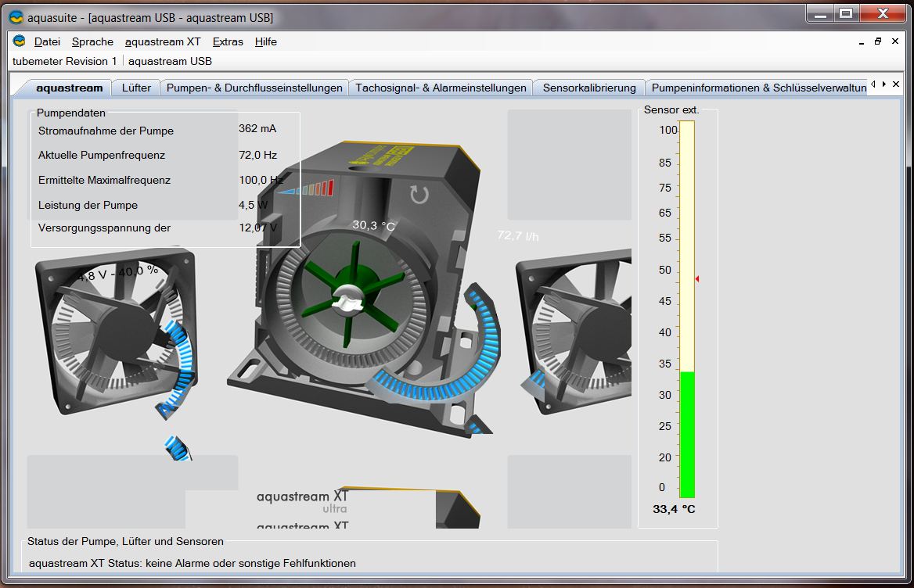914x588 pixels.
Task: Open the Sprache menu
Action: 92,41
